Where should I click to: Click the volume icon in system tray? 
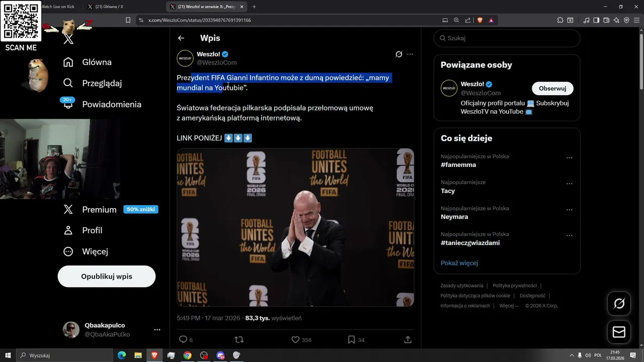pyautogui.click(x=589, y=355)
